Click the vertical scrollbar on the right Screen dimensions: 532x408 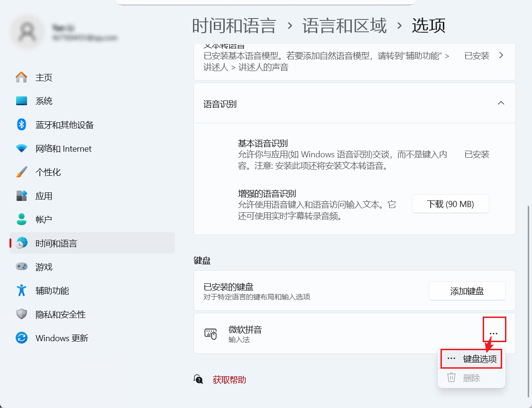(528, 301)
